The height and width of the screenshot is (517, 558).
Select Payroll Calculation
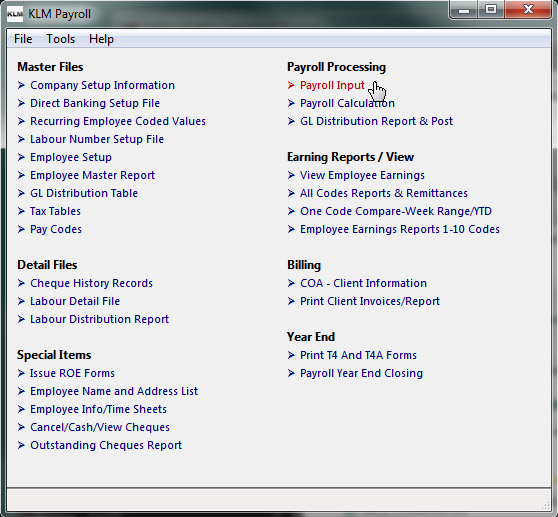(347, 103)
